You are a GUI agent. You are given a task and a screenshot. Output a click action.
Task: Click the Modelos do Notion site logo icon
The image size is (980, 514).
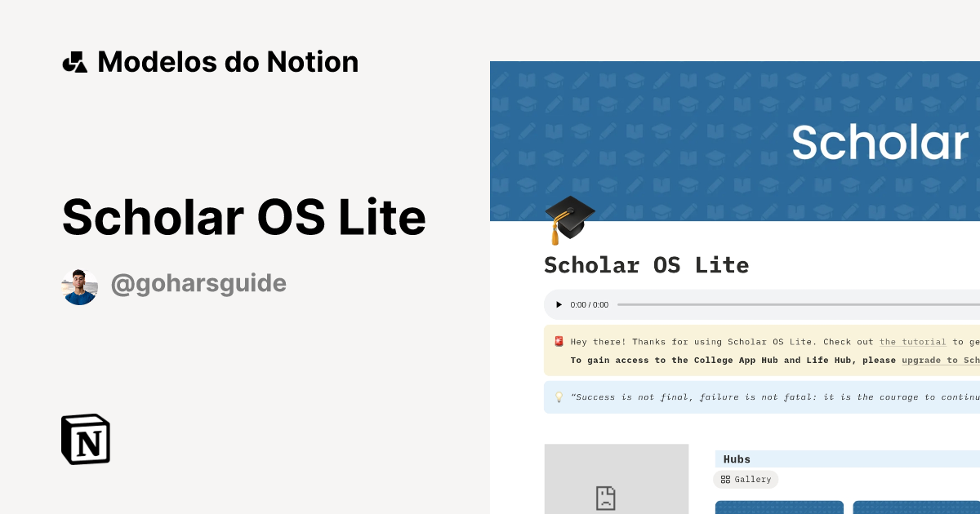73,61
